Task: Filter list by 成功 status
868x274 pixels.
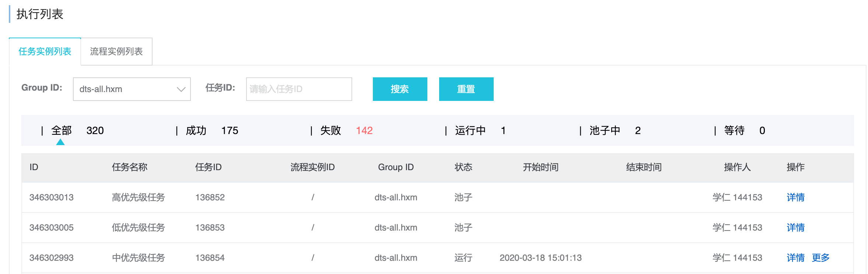Action: (x=196, y=131)
